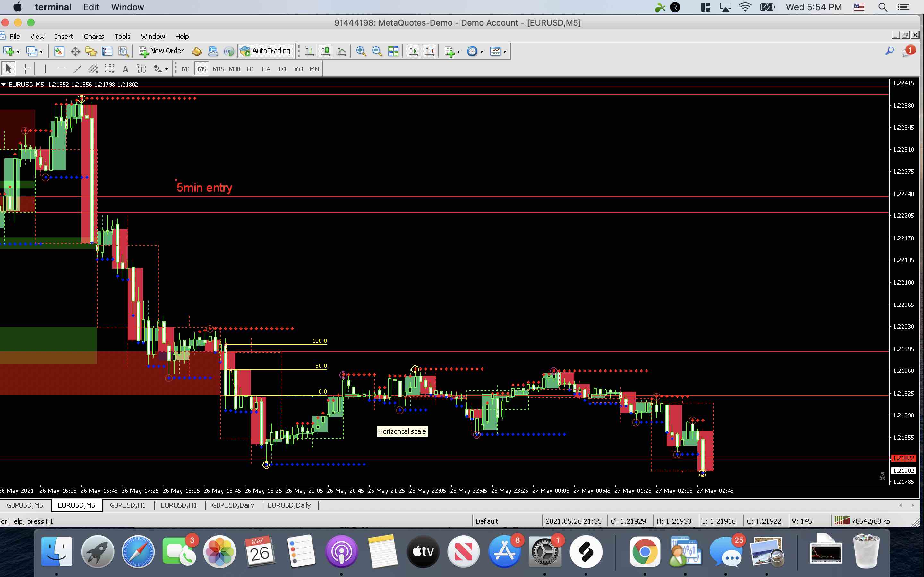Image resolution: width=924 pixels, height=577 pixels.
Task: Toggle chart auto scroll
Action: 413,51
